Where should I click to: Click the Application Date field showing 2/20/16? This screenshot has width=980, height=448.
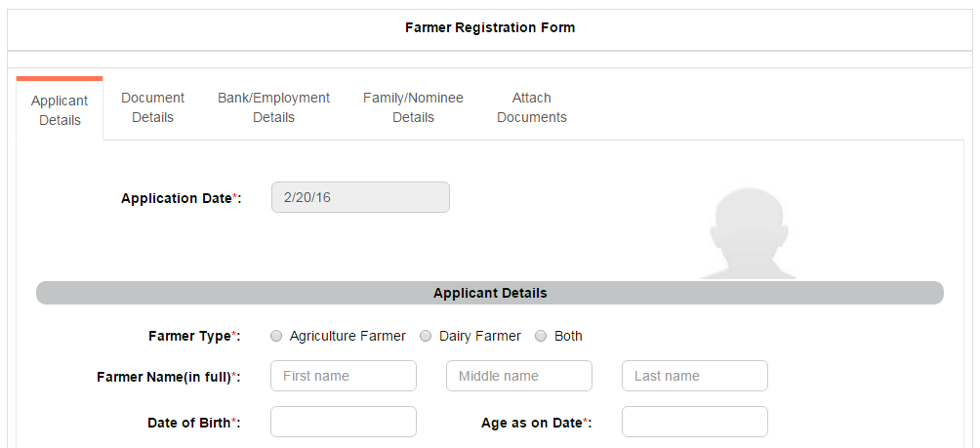pos(360,197)
